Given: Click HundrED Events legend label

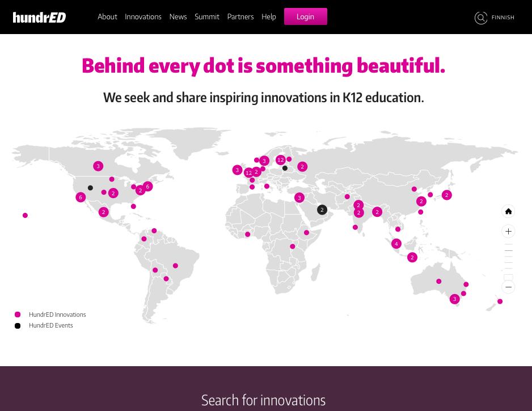Looking at the screenshot, I should pos(51,325).
